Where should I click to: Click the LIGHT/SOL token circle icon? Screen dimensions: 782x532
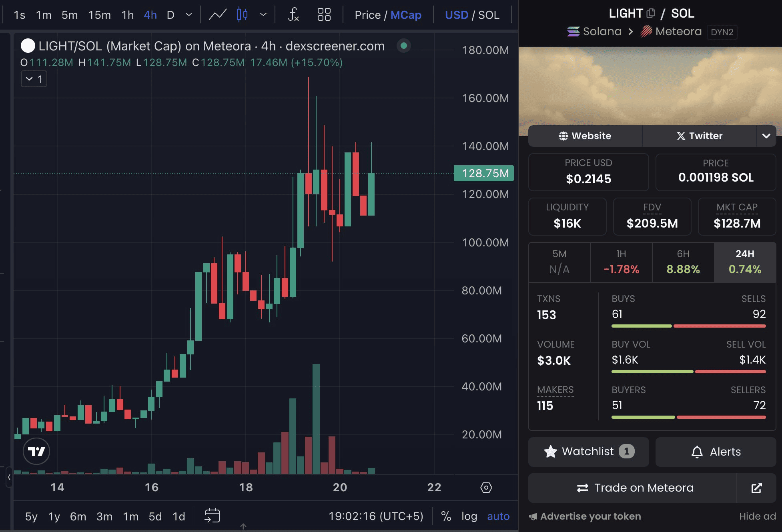coord(28,46)
